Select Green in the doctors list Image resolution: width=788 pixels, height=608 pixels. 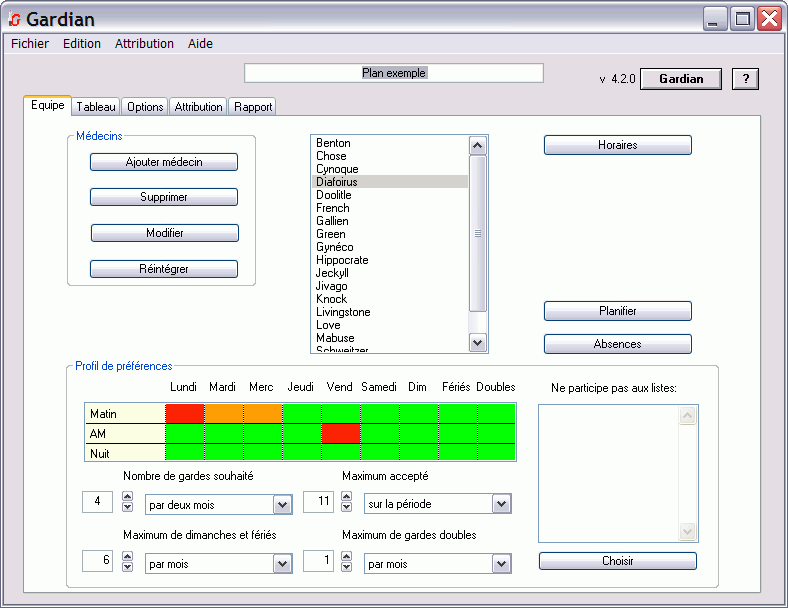[x=390, y=234]
